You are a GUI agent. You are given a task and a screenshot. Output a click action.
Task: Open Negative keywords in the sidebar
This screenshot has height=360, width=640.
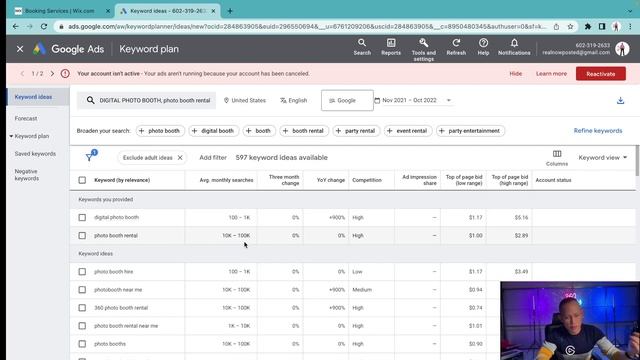(x=27, y=175)
